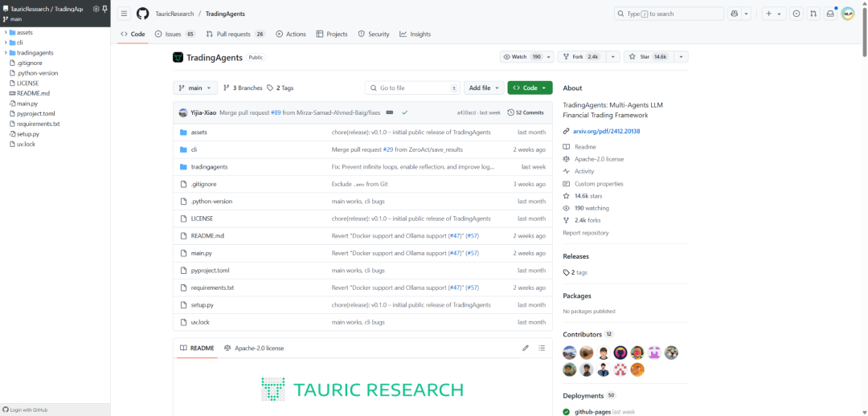
Task: Click the TradingAgents repo logo icon
Action: tap(178, 57)
